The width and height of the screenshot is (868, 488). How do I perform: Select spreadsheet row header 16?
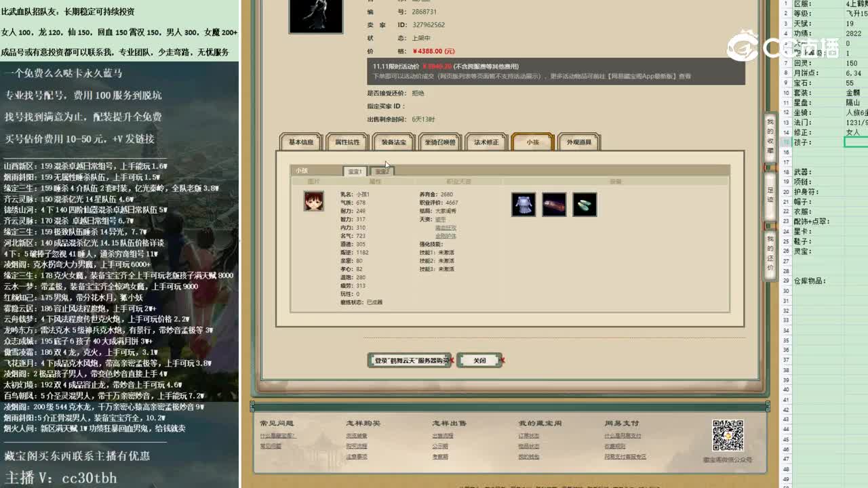(x=785, y=152)
